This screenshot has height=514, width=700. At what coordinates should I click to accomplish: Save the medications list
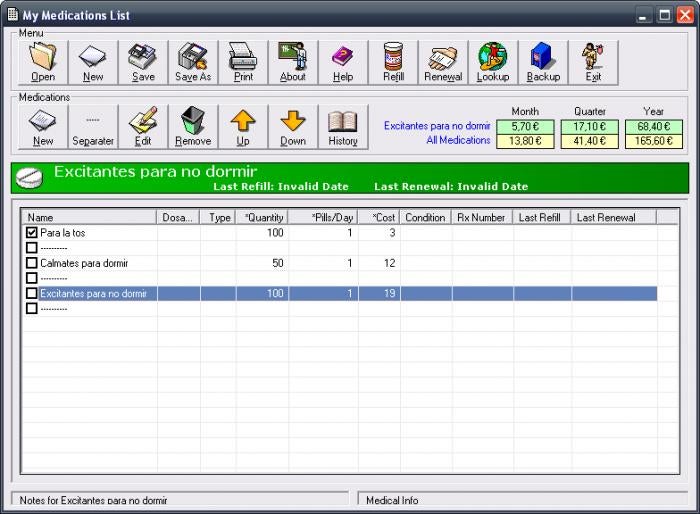point(143,62)
